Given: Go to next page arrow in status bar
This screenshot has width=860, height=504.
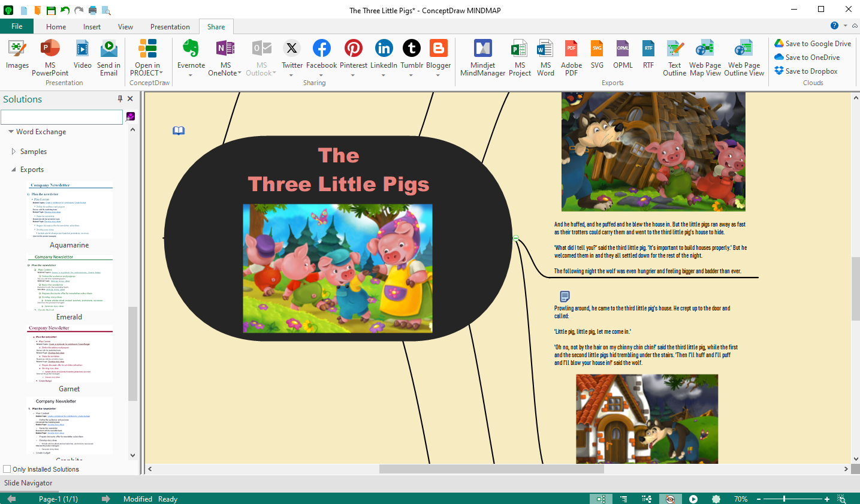Looking at the screenshot, I should 106,499.
